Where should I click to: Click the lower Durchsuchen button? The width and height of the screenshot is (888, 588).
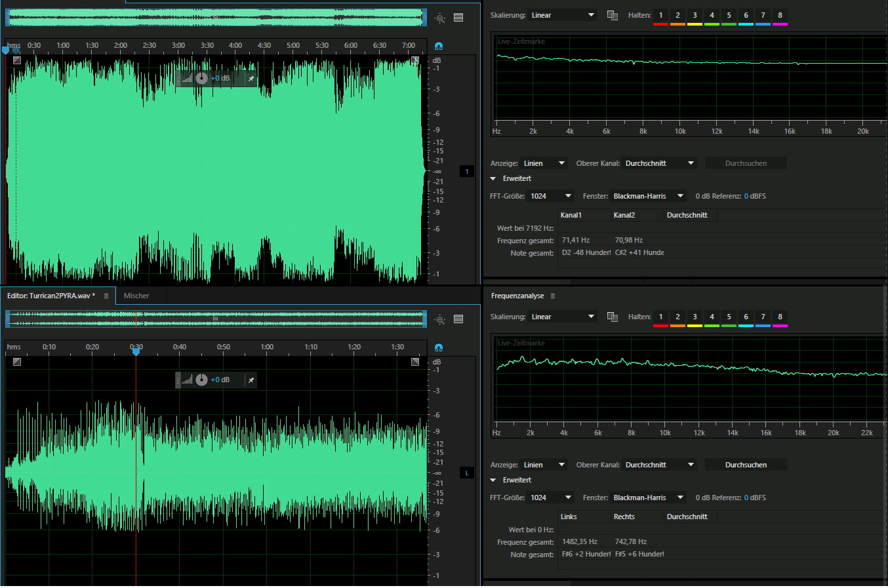pyautogui.click(x=746, y=465)
